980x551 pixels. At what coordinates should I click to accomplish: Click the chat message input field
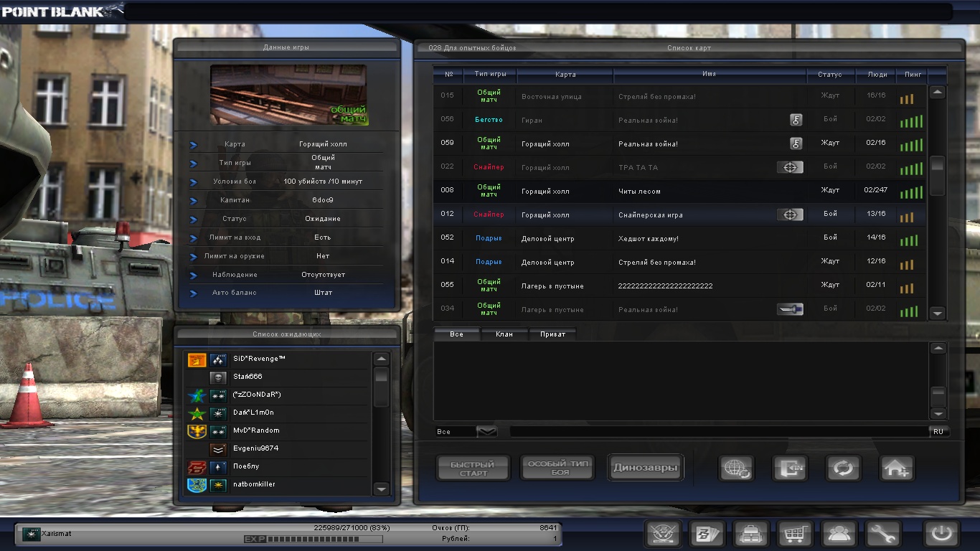[719, 432]
